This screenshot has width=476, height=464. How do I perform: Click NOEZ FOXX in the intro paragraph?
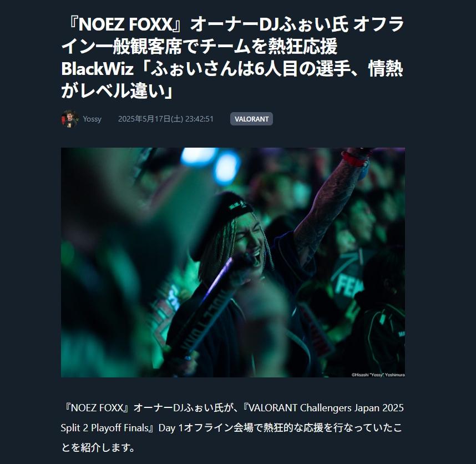point(97,407)
